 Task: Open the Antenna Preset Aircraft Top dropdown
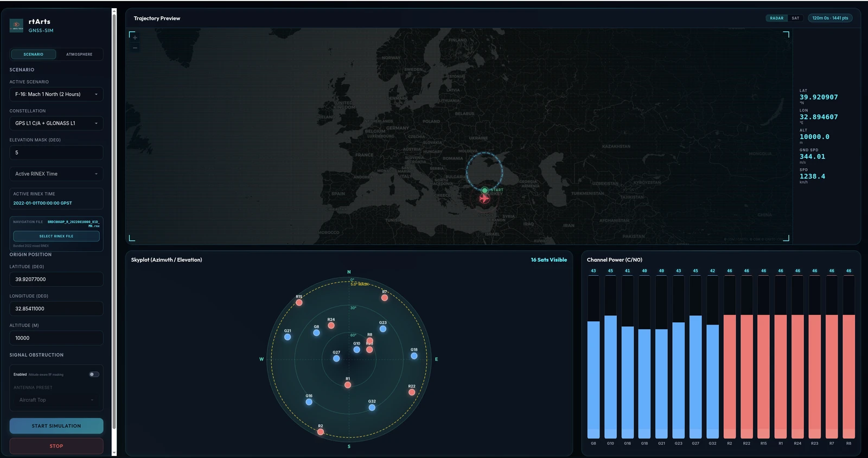pos(56,400)
